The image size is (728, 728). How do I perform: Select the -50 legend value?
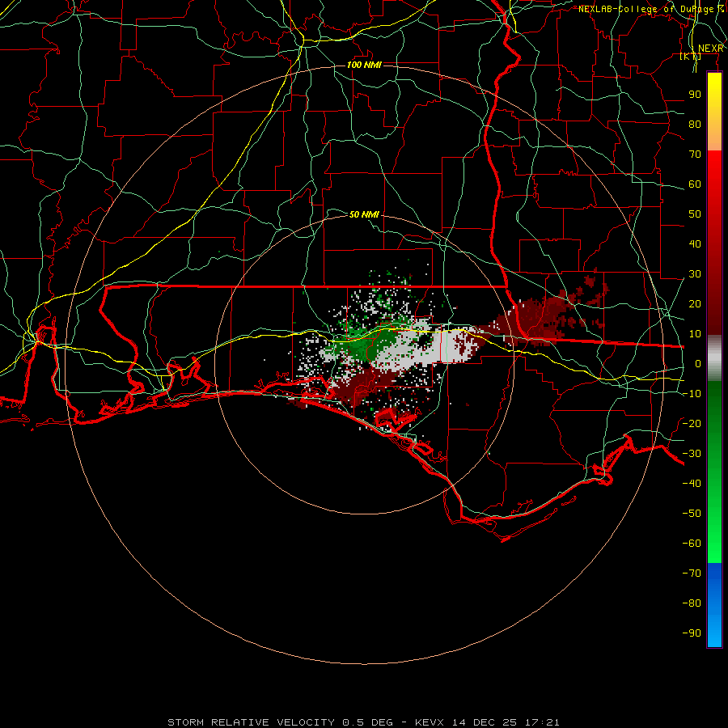click(x=692, y=514)
